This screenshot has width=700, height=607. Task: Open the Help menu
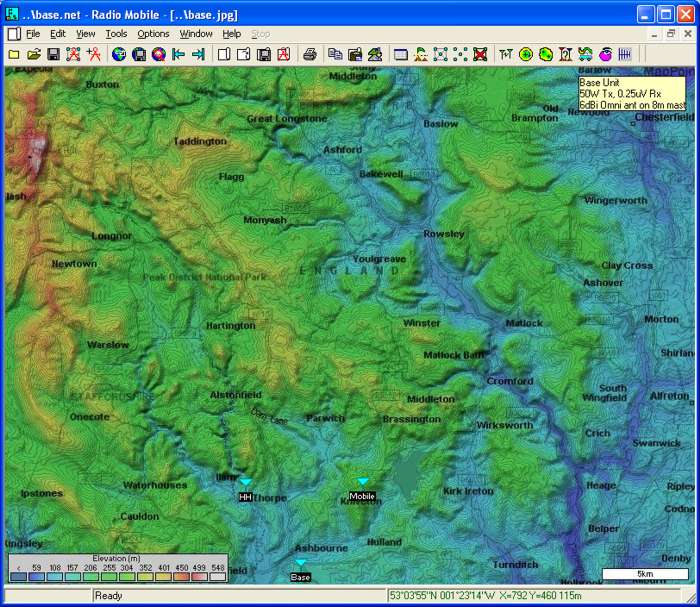[232, 34]
